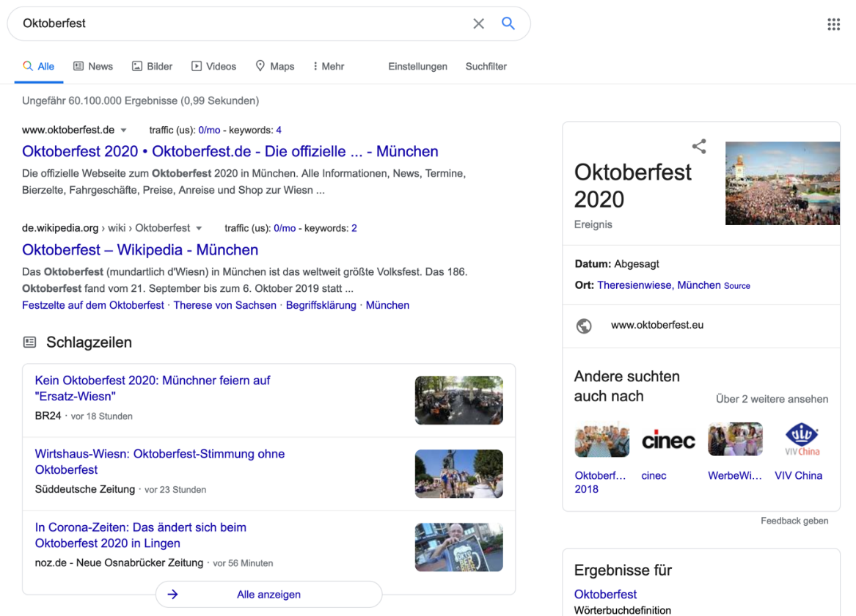Viewport: 856px width, 616px height.
Task: Open the Suchfilter options
Action: (486, 67)
